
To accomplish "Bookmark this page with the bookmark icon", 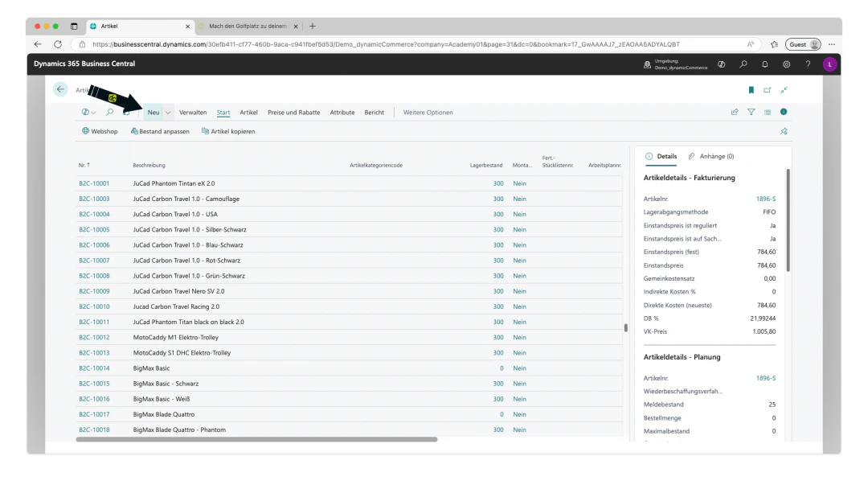I will [751, 90].
